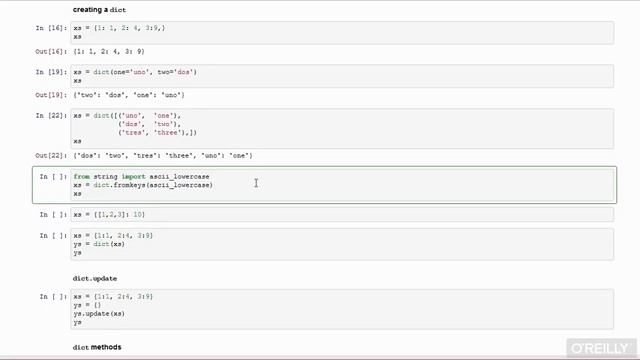Click code cell In [22] with list of tuples
Image resolution: width=640 pixels, height=360 pixels.
(342, 128)
